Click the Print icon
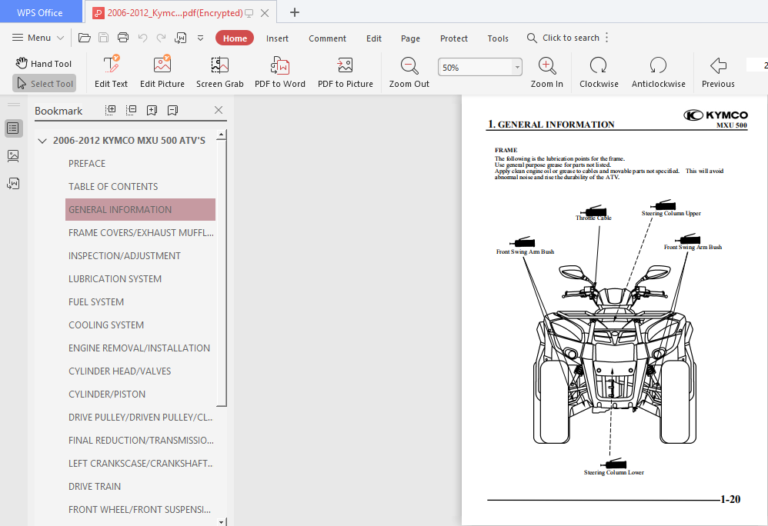 pyautogui.click(x=123, y=38)
